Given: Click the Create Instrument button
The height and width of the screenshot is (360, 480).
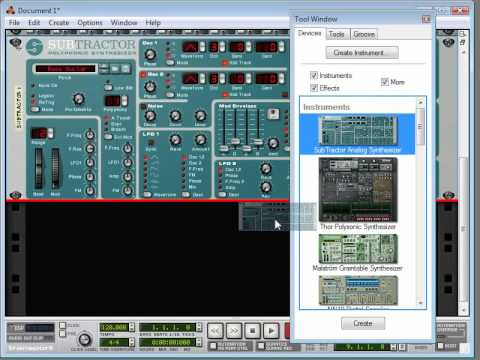Looking at the screenshot, I should coord(362,53).
